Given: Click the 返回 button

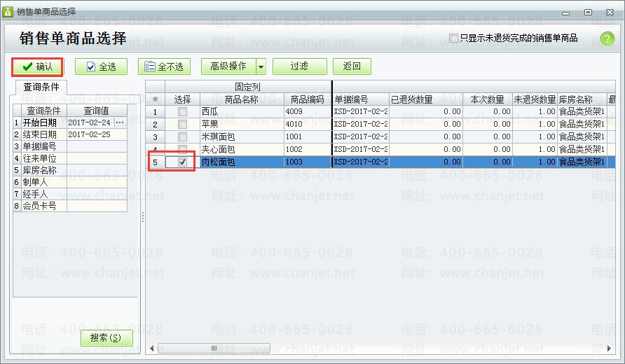Looking at the screenshot, I should pyautogui.click(x=352, y=66).
